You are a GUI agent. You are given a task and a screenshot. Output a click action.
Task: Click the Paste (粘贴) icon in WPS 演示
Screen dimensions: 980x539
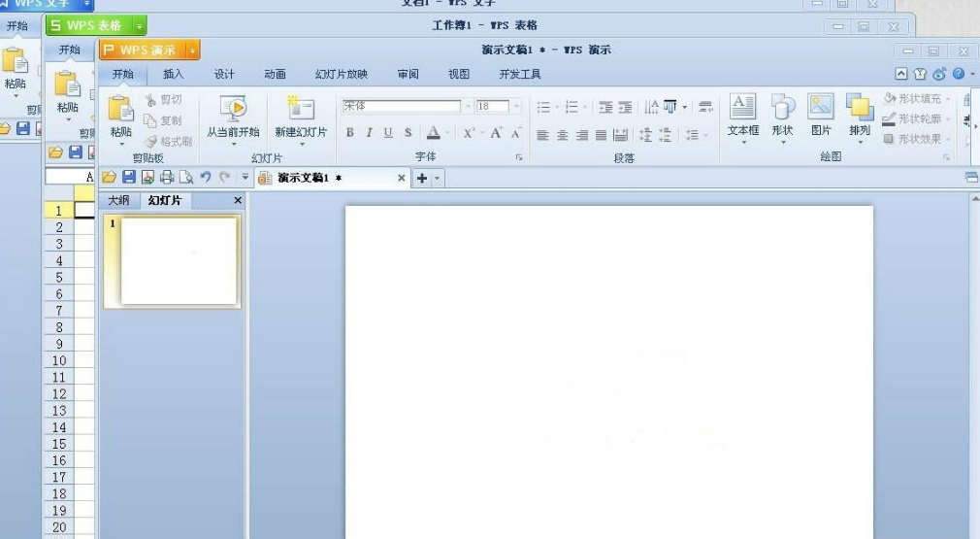point(120,108)
